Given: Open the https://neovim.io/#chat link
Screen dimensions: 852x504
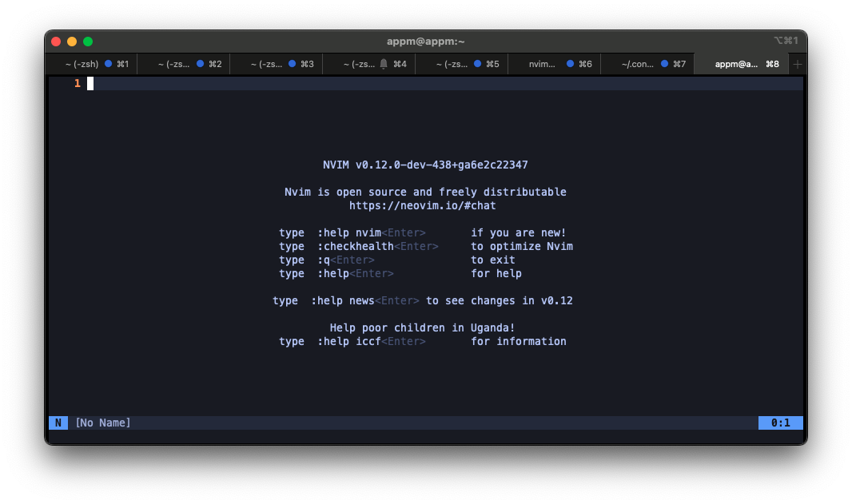Looking at the screenshot, I should pyautogui.click(x=422, y=205).
